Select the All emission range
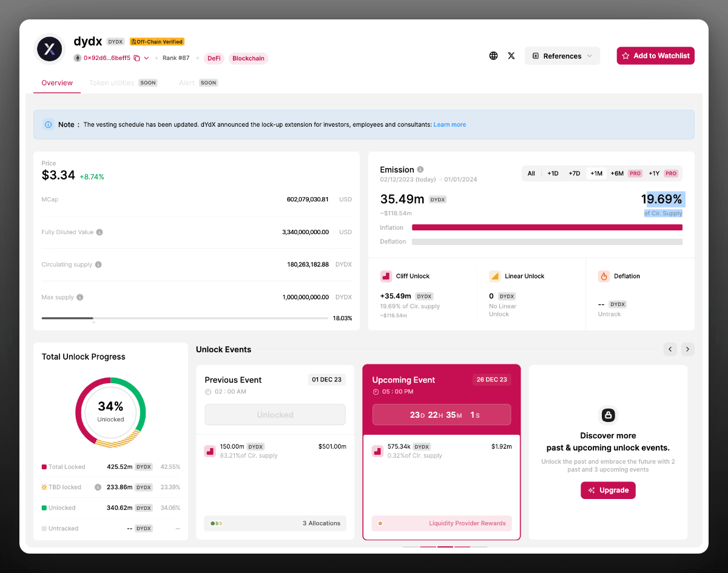Image resolution: width=728 pixels, height=573 pixels. pos(531,173)
